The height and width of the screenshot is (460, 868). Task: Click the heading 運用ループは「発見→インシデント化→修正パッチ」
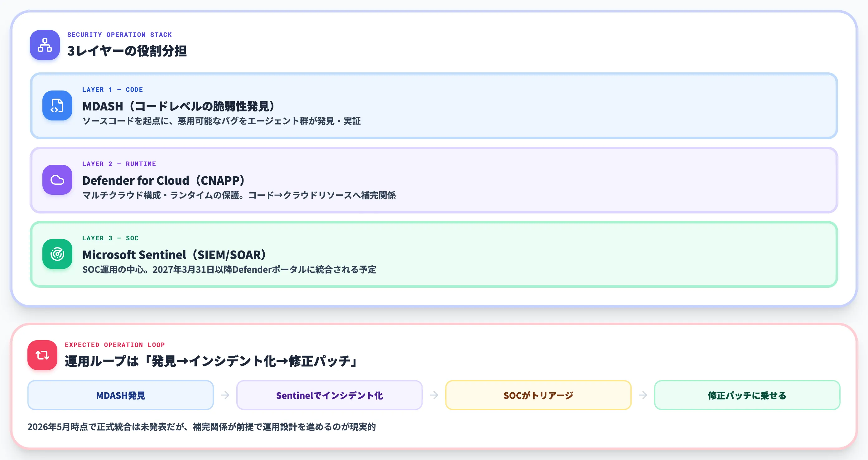(212, 361)
